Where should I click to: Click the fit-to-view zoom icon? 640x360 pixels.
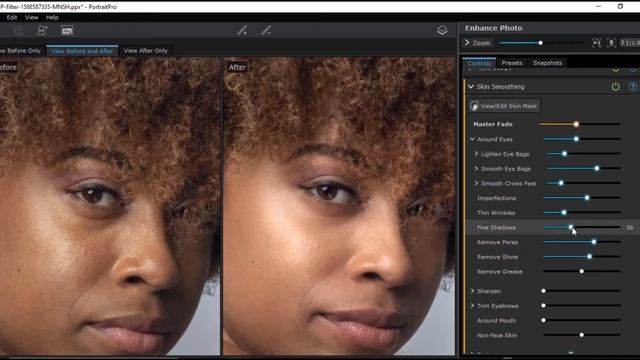point(596,43)
